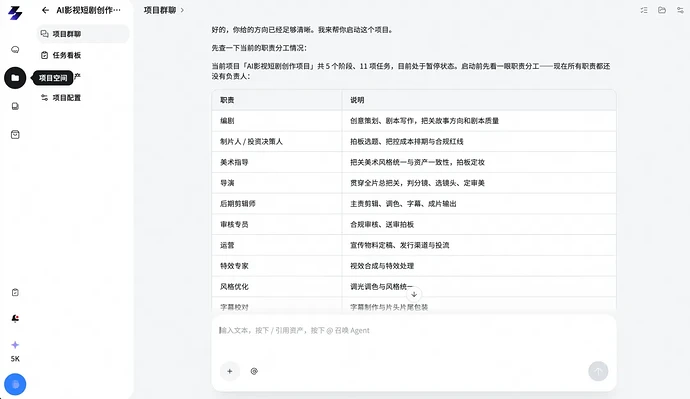Click the line 先查一下当前的职责分工情况

pos(259,48)
